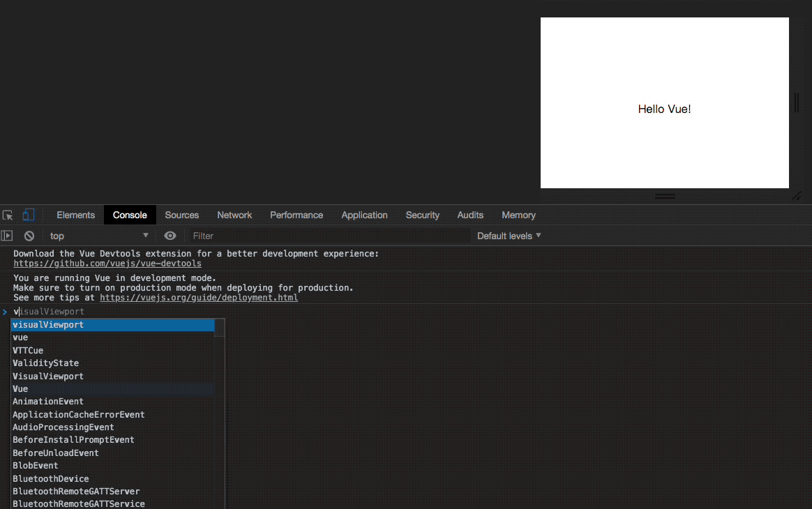The width and height of the screenshot is (812, 509).
Task: Choose lowercase vue autocomplete suggestion
Action: (x=112, y=337)
